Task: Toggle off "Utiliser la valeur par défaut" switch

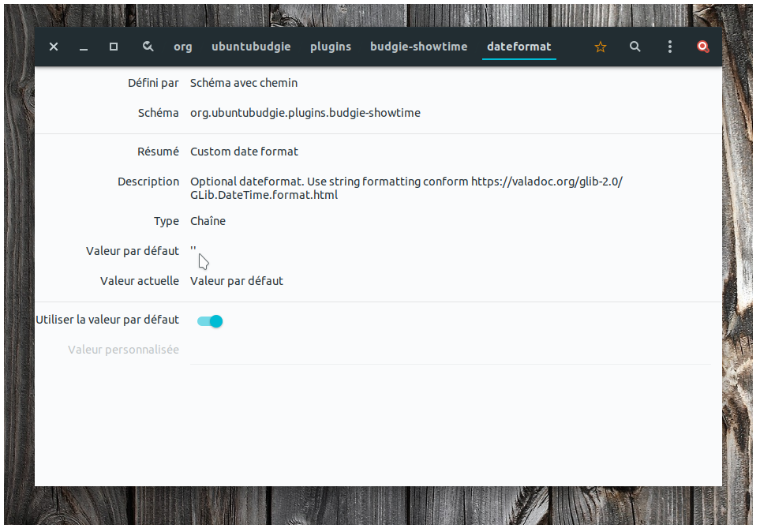Action: point(210,320)
